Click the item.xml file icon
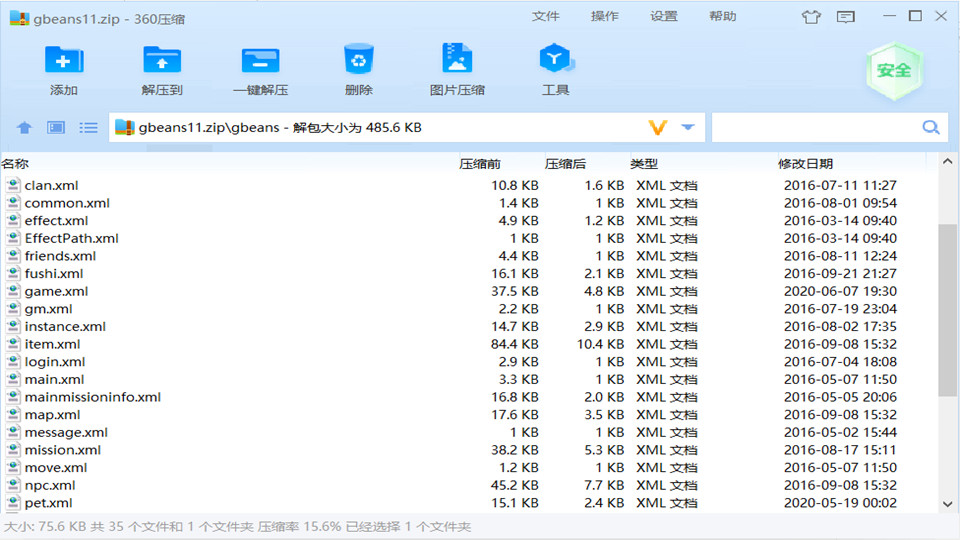 pyautogui.click(x=13, y=343)
